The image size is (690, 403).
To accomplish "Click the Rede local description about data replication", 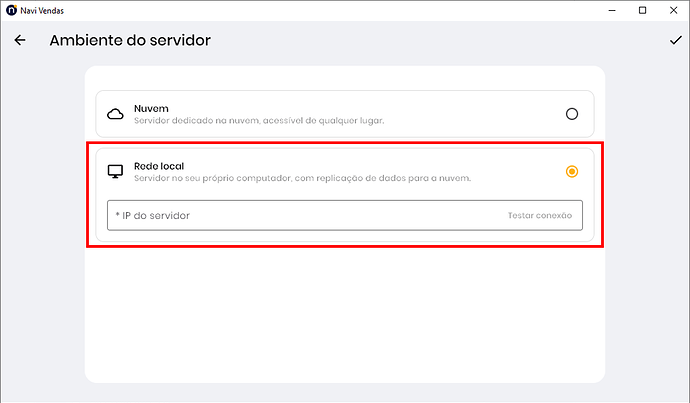I will pyautogui.click(x=302, y=178).
